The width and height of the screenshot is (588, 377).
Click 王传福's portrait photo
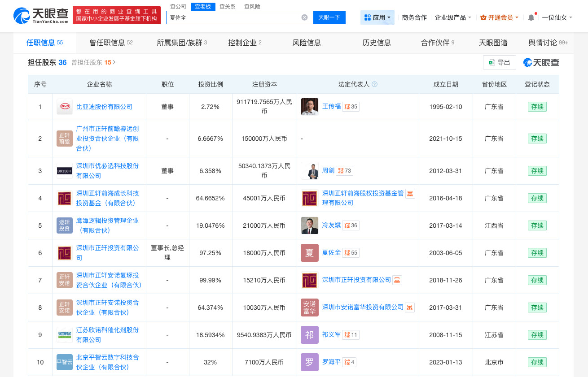tap(310, 107)
